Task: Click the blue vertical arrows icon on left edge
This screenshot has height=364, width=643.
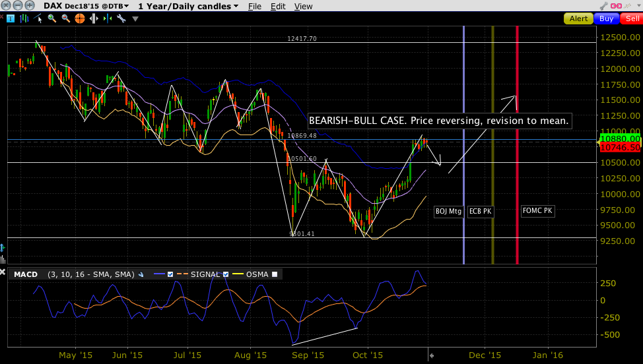Action: pos(3,248)
